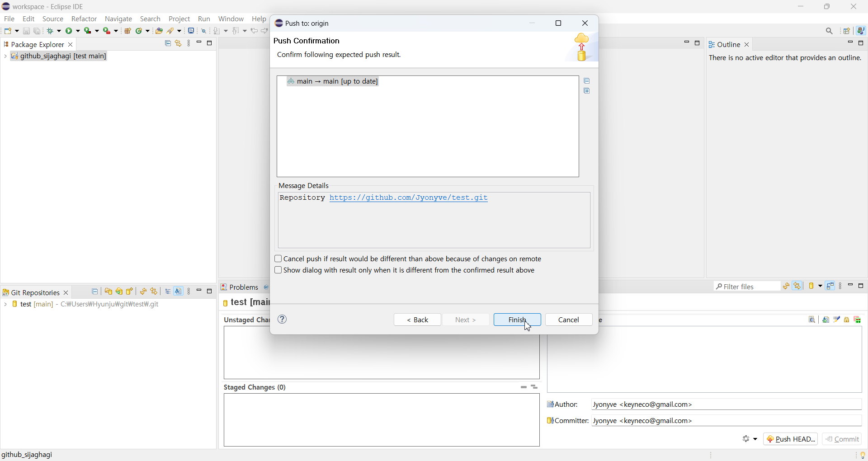
Task: Click the New Java Class icon
Action: coord(140,31)
